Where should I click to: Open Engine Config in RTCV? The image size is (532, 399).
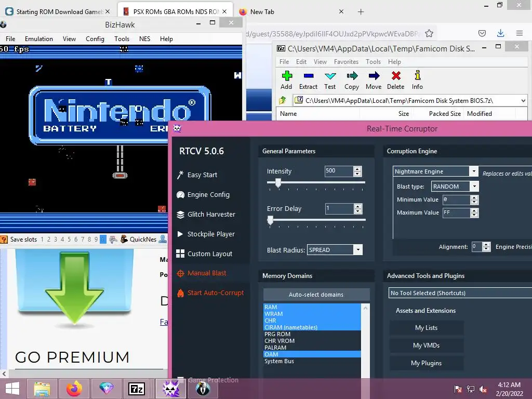pos(203,194)
